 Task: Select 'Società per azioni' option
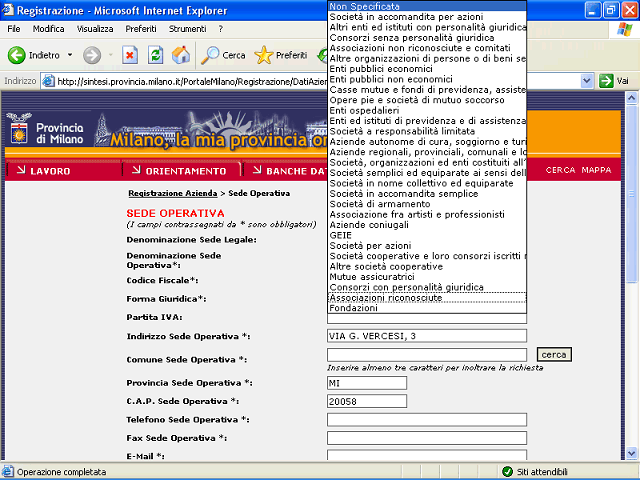coord(427,246)
